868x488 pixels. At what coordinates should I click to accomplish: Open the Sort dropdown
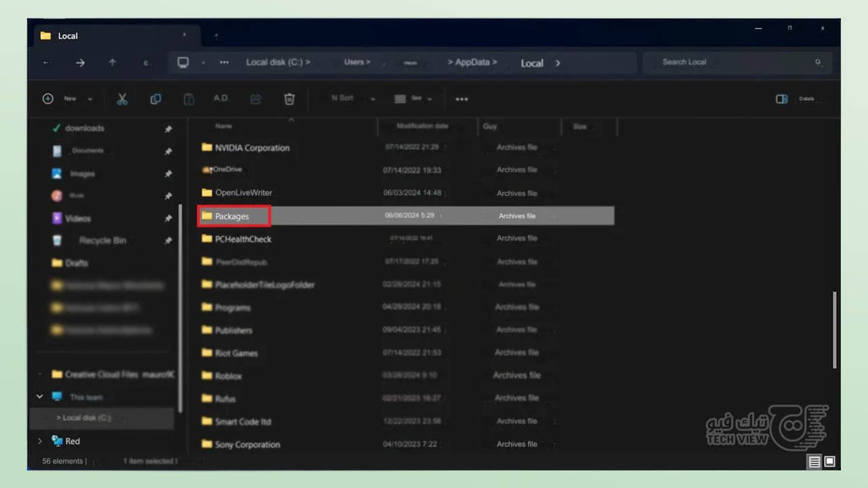(x=353, y=98)
